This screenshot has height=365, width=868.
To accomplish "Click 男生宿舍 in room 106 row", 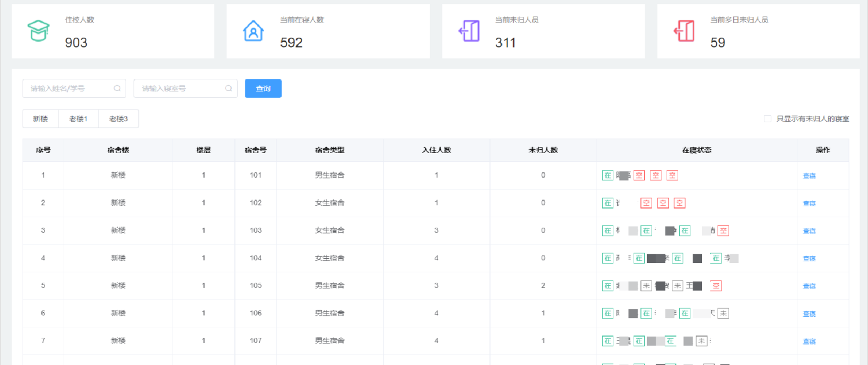I will [330, 313].
